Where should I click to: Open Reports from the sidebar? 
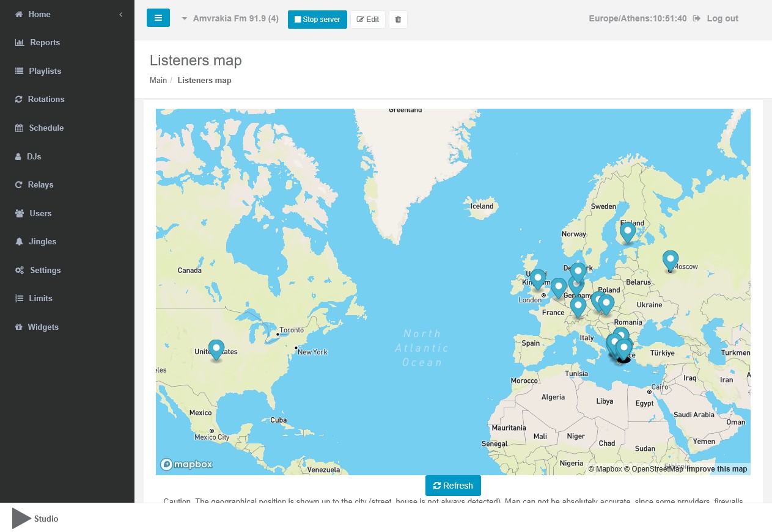45,43
